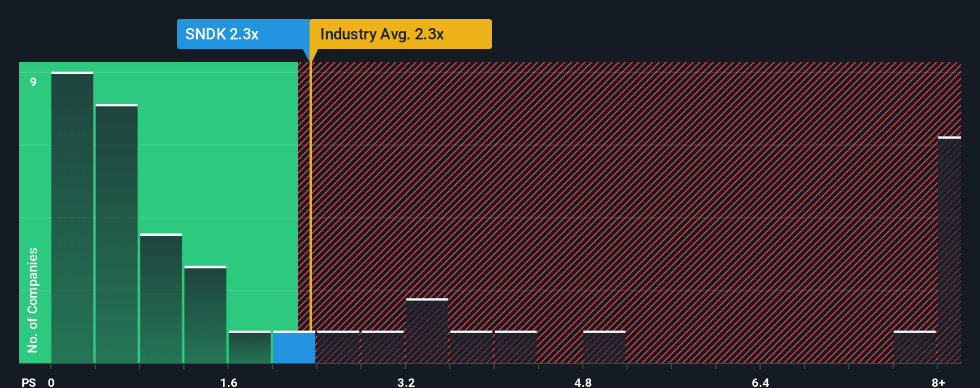
Task: Select the fourth green bar before 1.6
Action: click(x=205, y=315)
